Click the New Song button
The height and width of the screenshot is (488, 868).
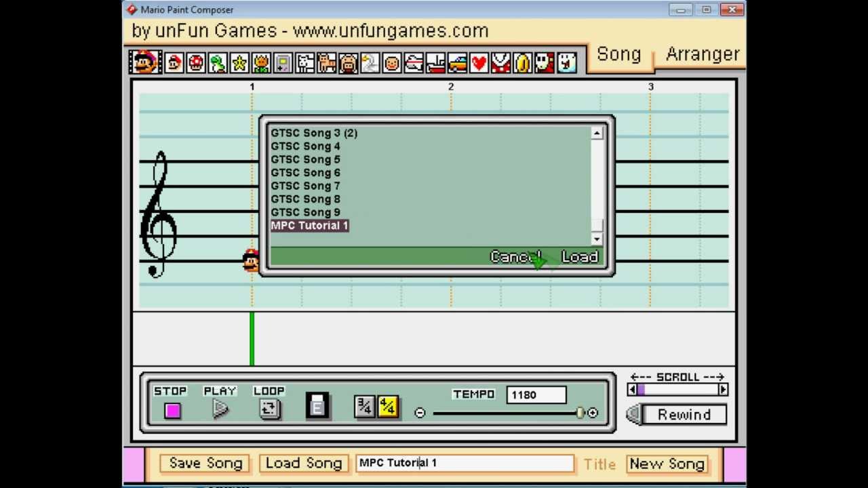coord(667,464)
